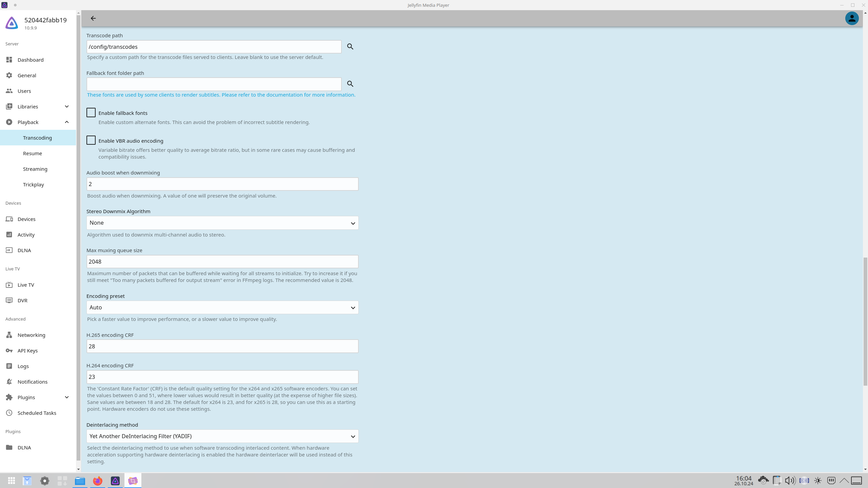Collapse the Playback menu section
The width and height of the screenshot is (868, 488).
tap(66, 122)
